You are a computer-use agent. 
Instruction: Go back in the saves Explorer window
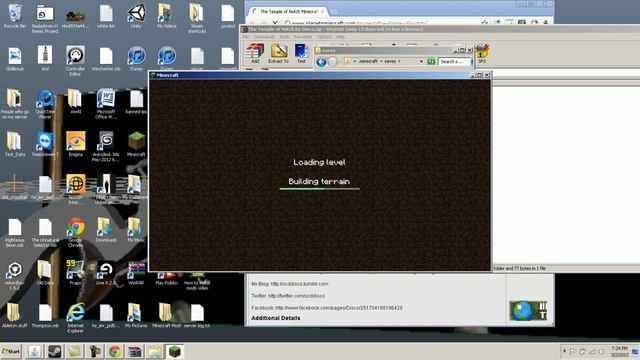pyautogui.click(x=321, y=62)
